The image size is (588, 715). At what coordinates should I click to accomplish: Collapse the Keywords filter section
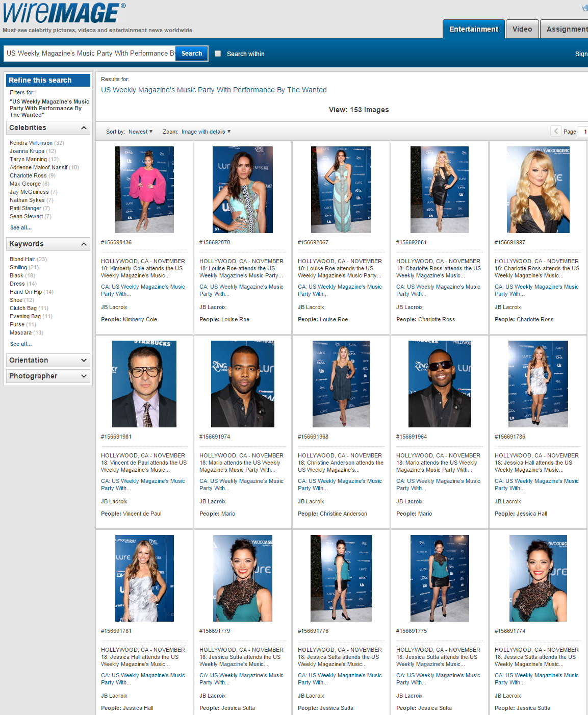pos(84,244)
